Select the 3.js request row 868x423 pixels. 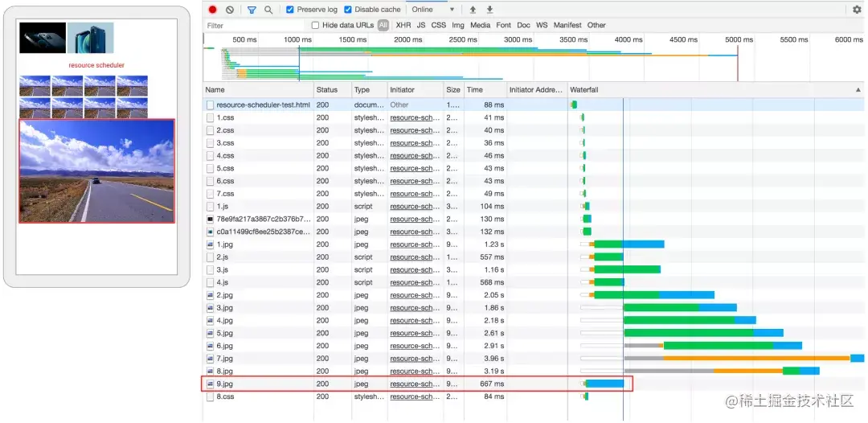[x=534, y=270]
